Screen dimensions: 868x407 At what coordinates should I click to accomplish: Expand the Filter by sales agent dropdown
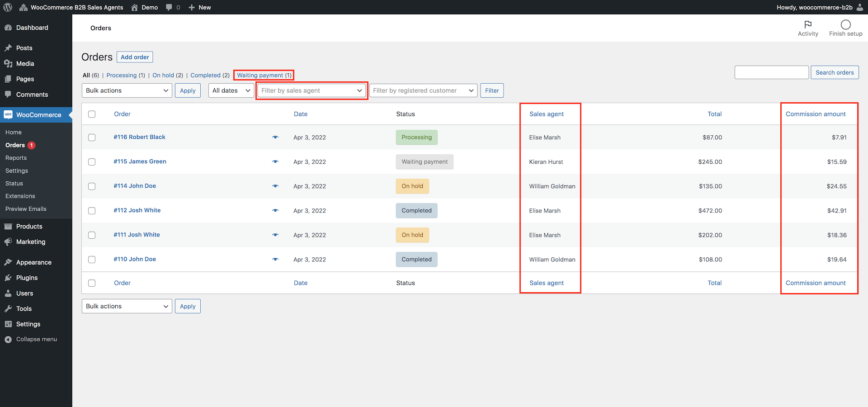point(312,90)
